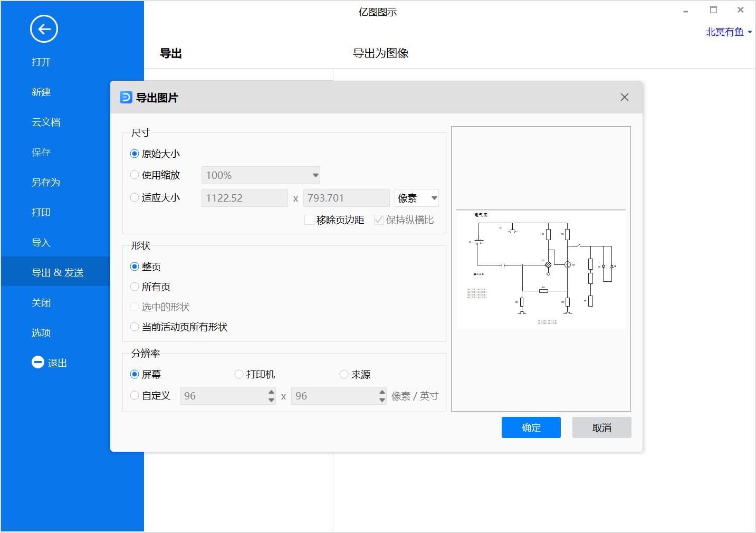Open the 打开 menu item
This screenshot has width=756, height=533.
click(41, 62)
